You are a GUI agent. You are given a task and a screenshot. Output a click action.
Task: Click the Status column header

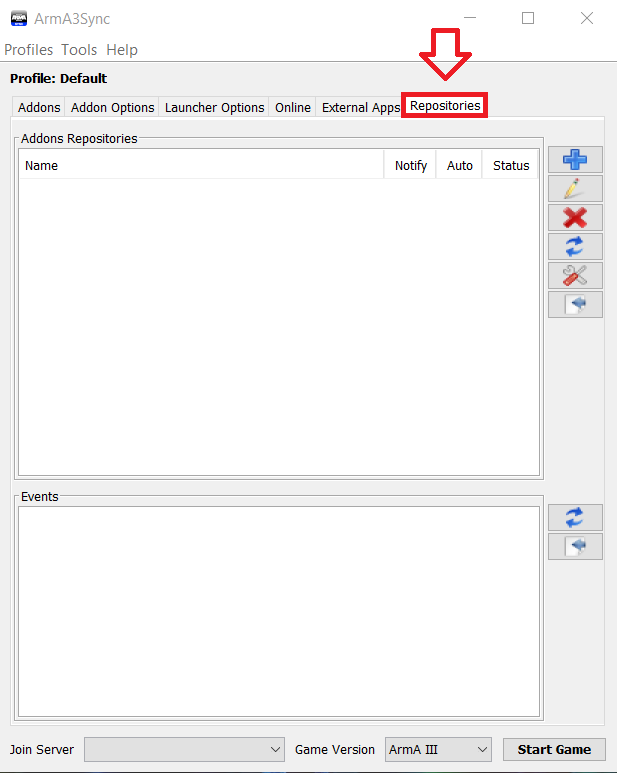click(511, 166)
